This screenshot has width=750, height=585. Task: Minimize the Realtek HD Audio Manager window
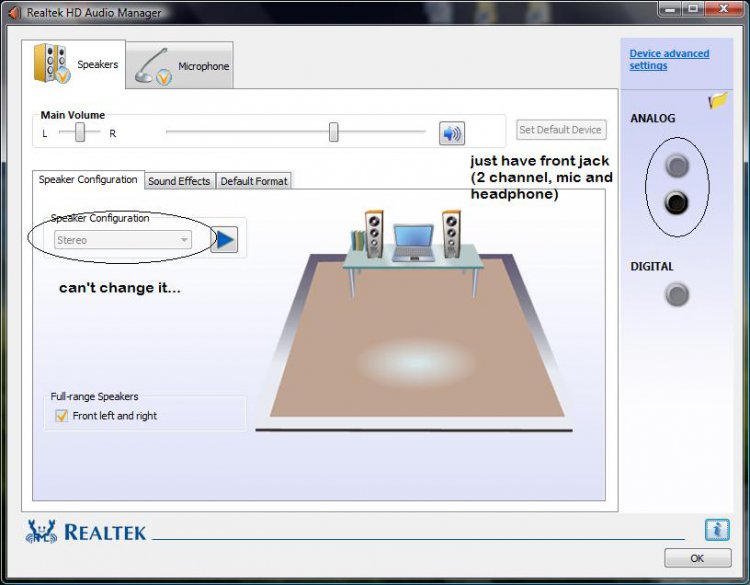tap(671, 9)
